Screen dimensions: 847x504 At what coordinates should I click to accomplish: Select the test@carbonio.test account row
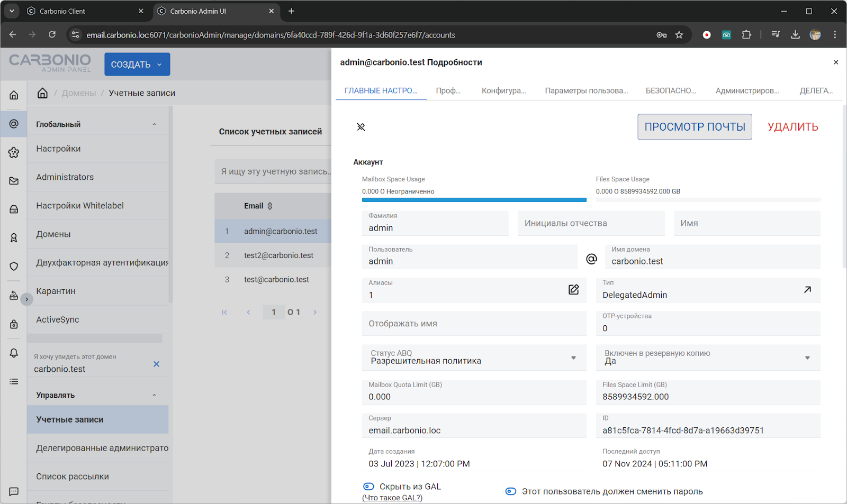click(273, 280)
